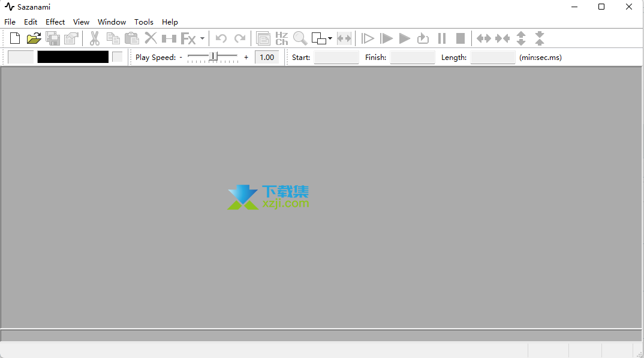Click the plus to increase Play Speed
Image resolution: width=644 pixels, height=358 pixels.
coord(246,58)
